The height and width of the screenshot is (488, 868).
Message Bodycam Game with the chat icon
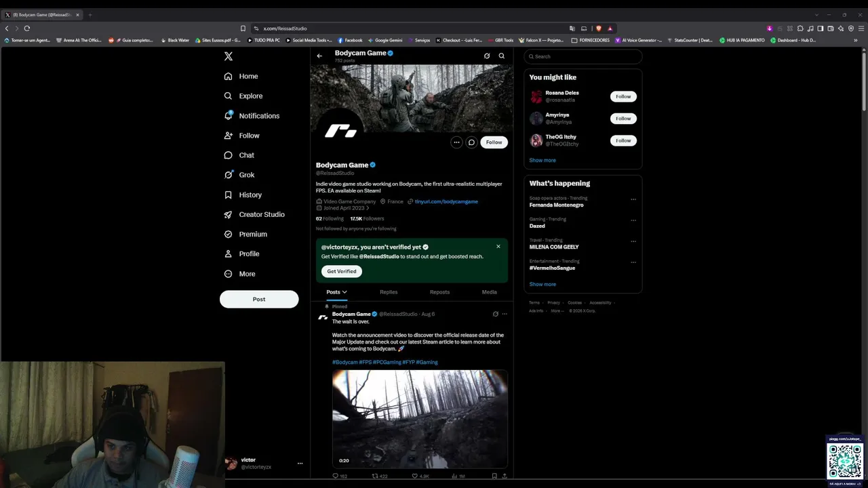coord(471,142)
